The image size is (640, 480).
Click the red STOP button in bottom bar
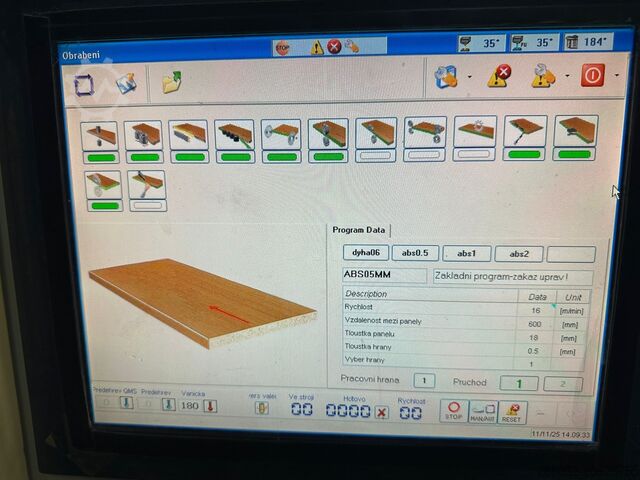455,411
